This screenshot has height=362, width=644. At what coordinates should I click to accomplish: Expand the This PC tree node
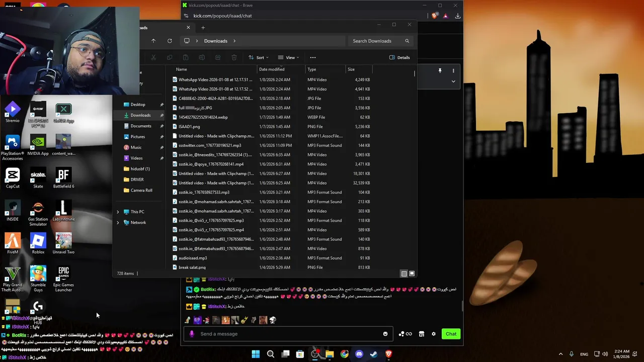pyautogui.click(x=118, y=212)
